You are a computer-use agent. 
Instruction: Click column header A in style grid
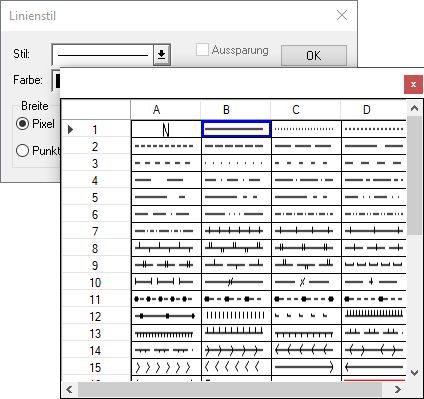pos(166,110)
